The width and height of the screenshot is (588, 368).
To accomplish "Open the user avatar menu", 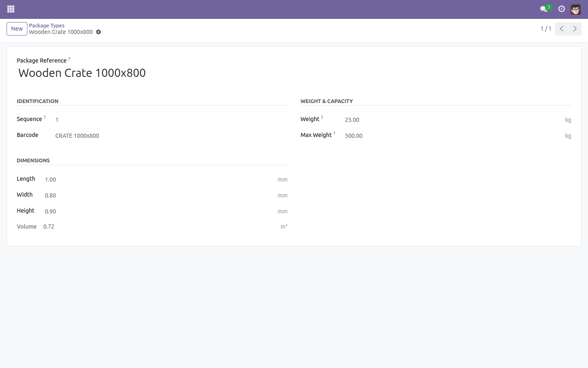I will tap(575, 9).
